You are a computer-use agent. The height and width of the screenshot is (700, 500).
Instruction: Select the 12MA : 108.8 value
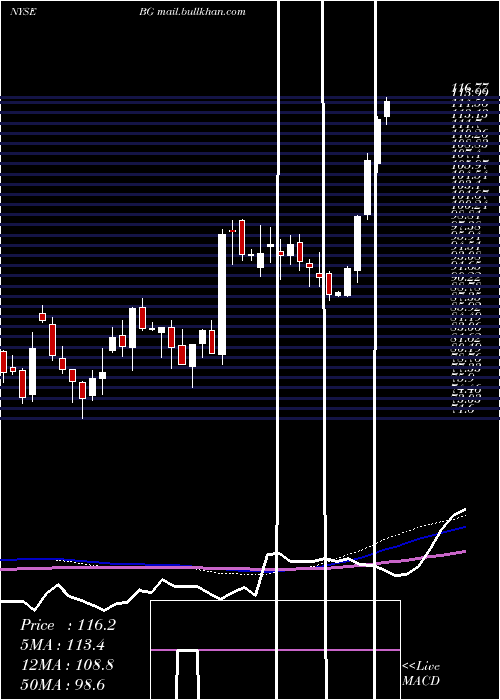tap(67, 665)
